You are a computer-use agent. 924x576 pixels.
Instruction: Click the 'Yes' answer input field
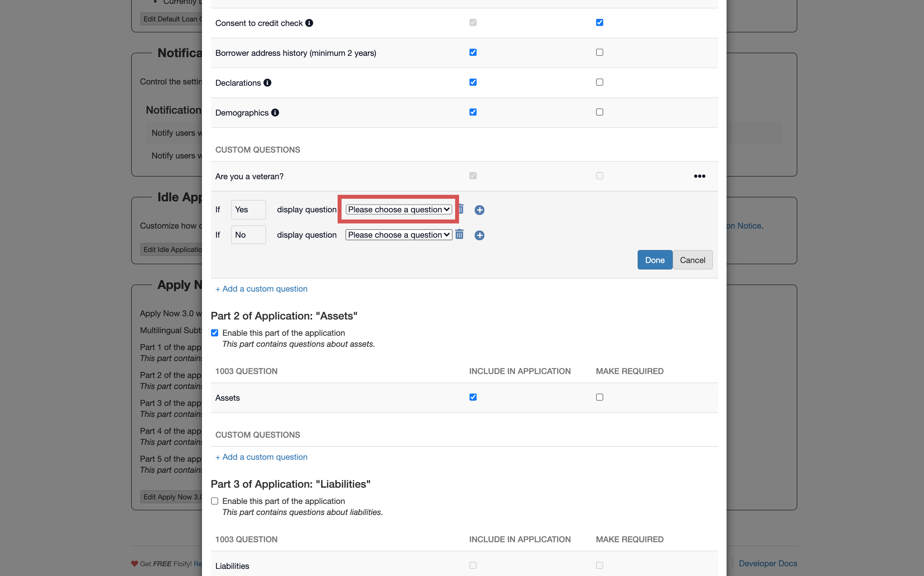[248, 209]
